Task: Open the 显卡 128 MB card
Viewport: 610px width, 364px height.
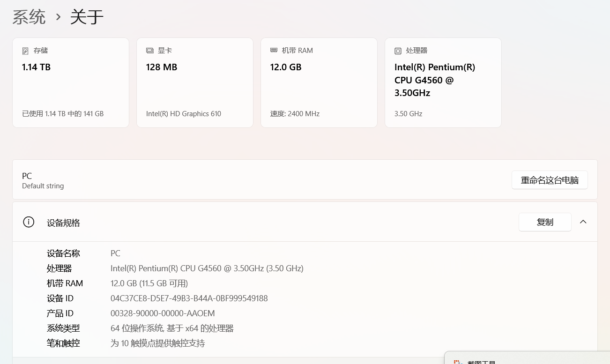Action: click(195, 82)
